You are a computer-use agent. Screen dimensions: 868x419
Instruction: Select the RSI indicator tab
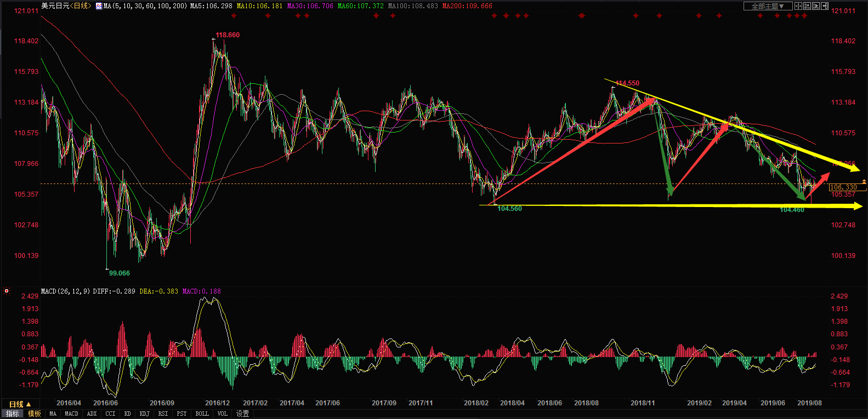click(163, 414)
